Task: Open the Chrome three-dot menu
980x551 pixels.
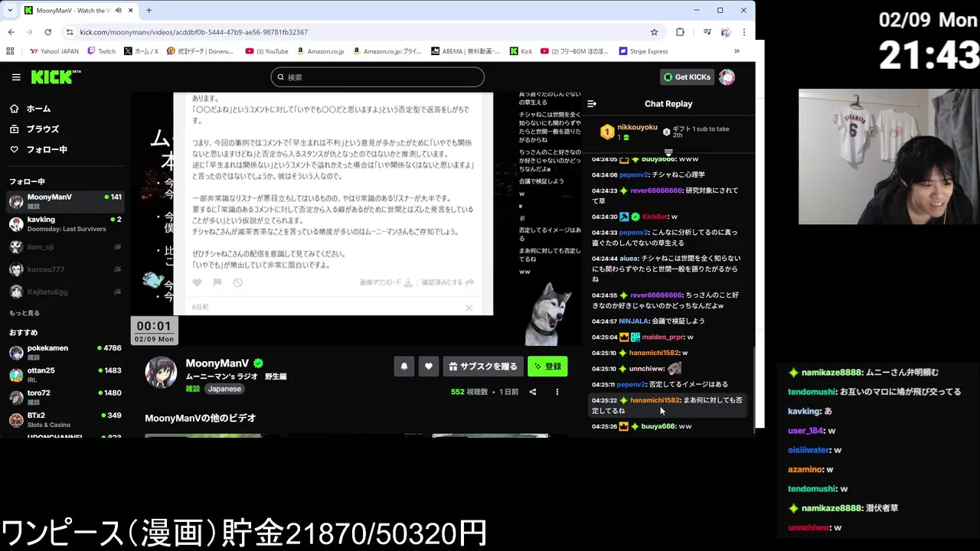Action: point(744,32)
